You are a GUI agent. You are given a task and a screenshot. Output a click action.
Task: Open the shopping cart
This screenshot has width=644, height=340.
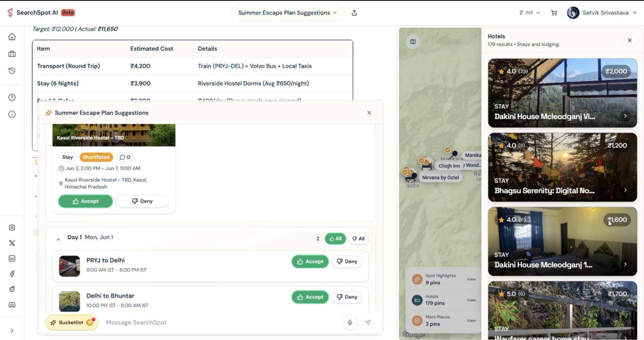(x=554, y=13)
